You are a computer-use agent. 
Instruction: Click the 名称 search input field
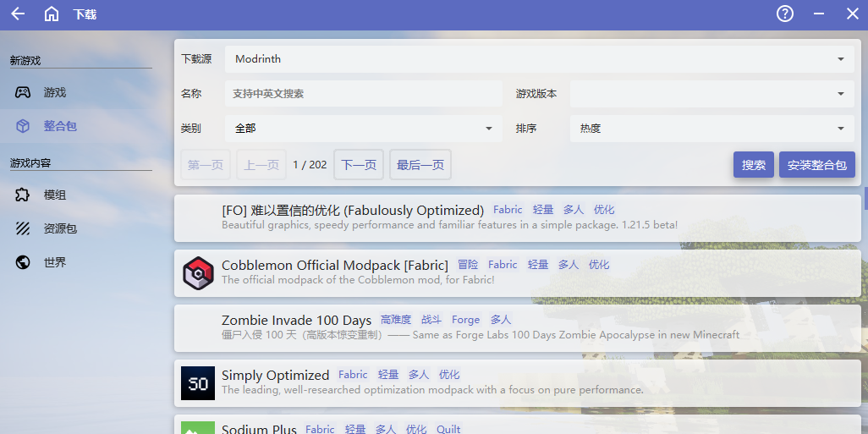363,94
